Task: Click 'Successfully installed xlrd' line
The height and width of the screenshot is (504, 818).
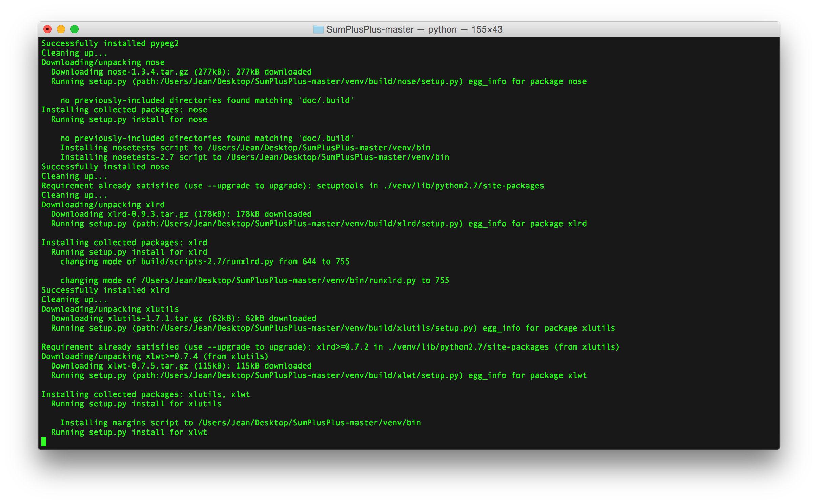Action: (x=105, y=290)
